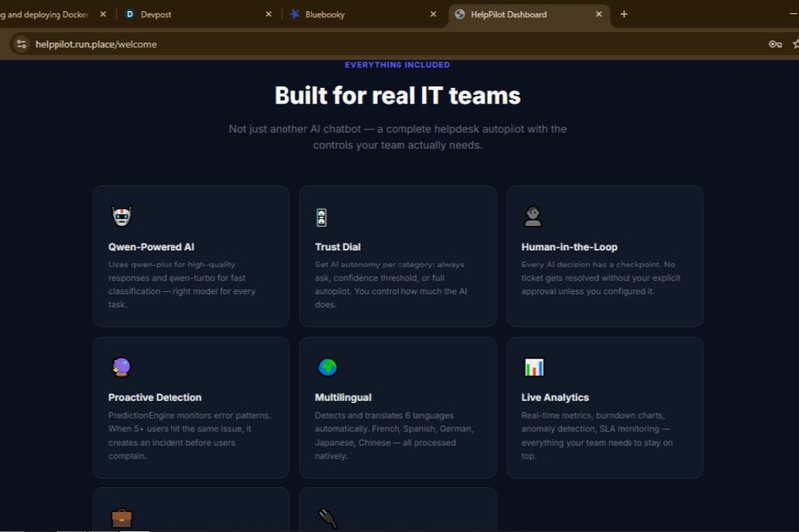Click the 'Uses qwen-plus for high-quality' description
This screenshot has height=532, width=799.
[x=182, y=284]
